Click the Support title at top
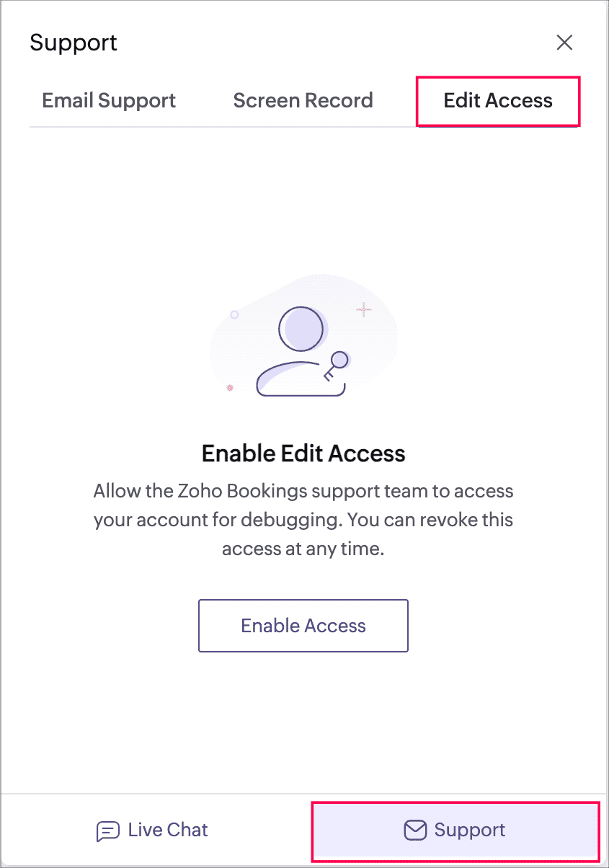609x868 pixels. (74, 43)
